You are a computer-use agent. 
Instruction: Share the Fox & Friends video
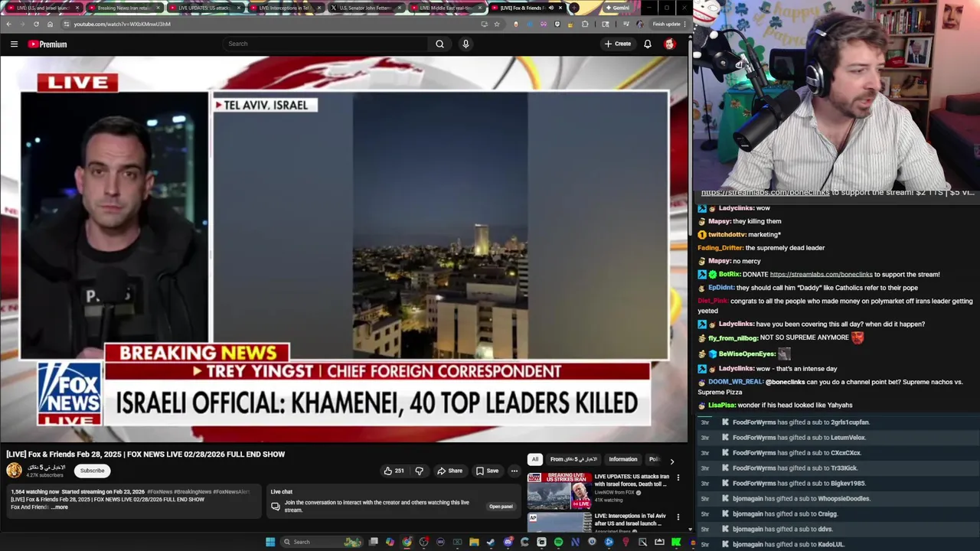[449, 471]
